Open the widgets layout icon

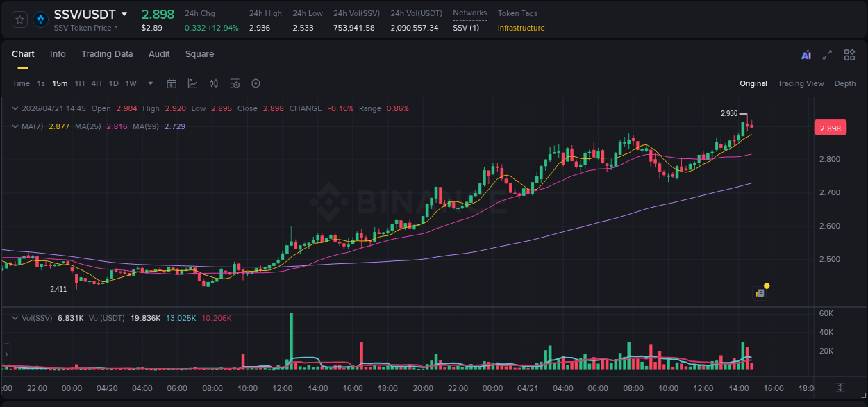pyautogui.click(x=849, y=54)
